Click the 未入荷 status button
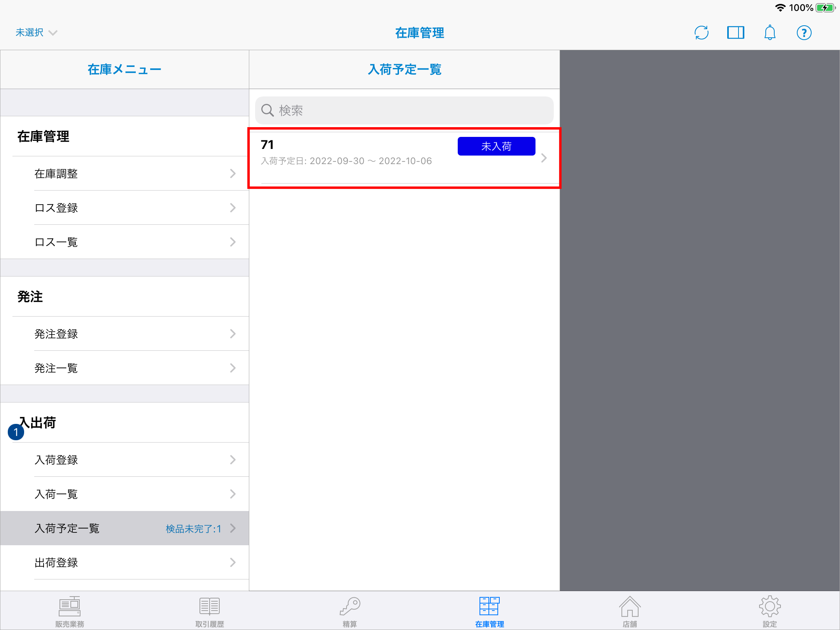The height and width of the screenshot is (630, 840). point(496,146)
